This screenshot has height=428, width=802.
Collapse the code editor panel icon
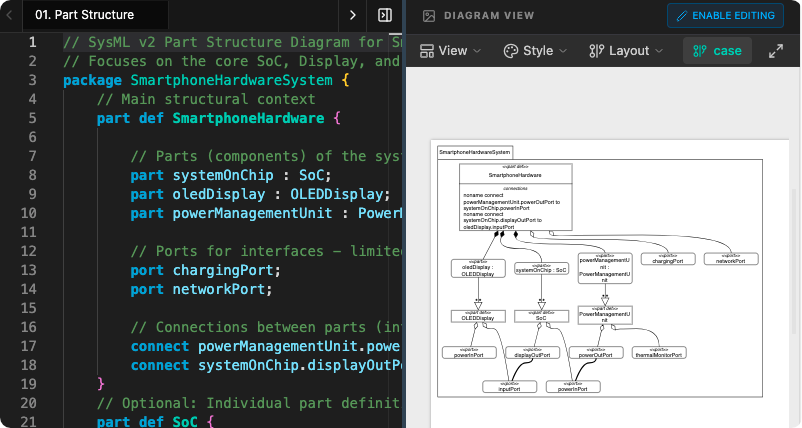pos(384,15)
